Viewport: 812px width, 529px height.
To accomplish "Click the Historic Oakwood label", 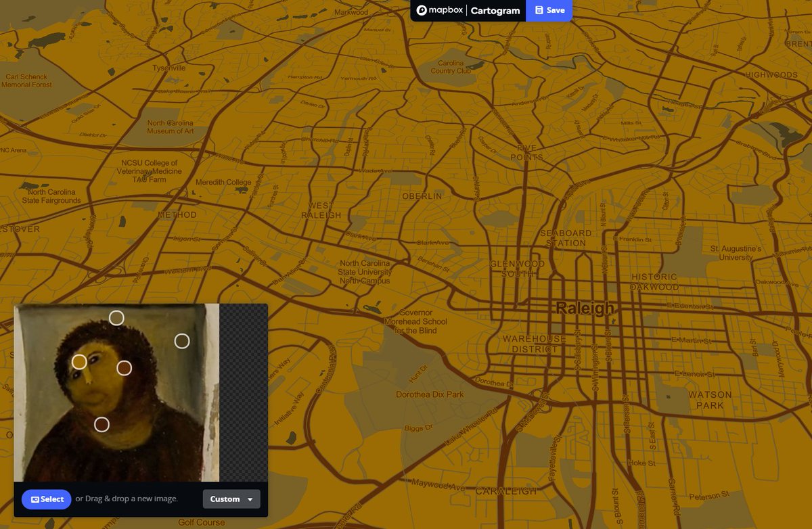I will tap(654, 281).
